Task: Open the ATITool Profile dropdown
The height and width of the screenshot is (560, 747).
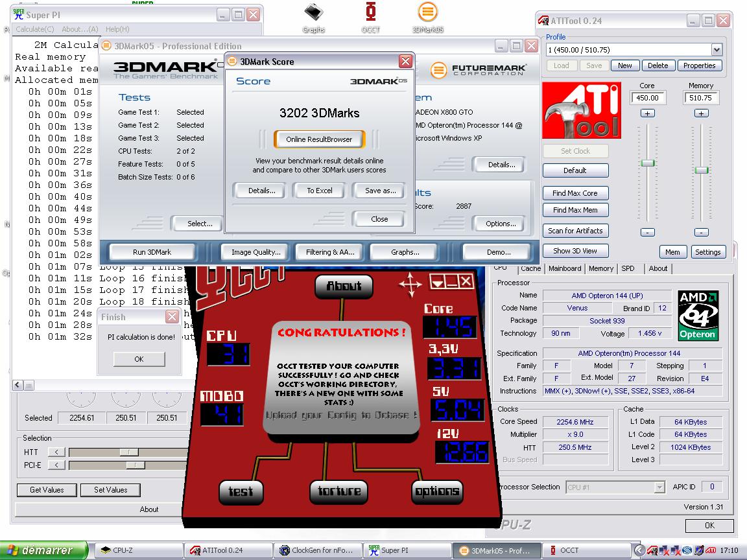Action: click(717, 49)
